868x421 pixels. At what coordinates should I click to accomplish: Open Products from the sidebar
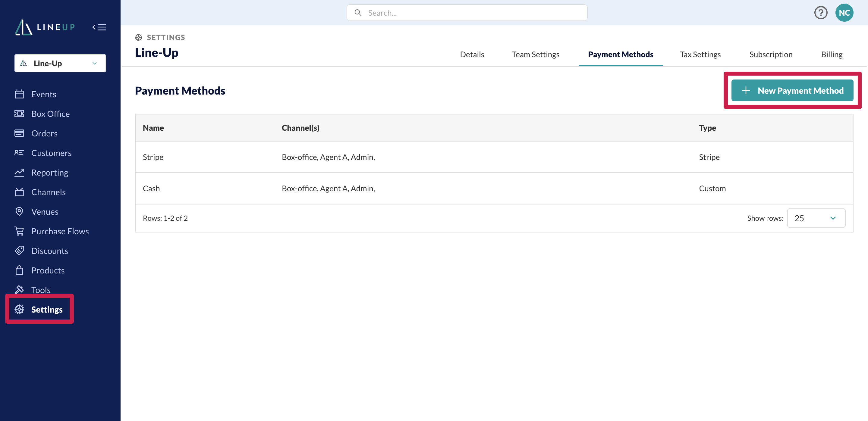click(x=48, y=270)
